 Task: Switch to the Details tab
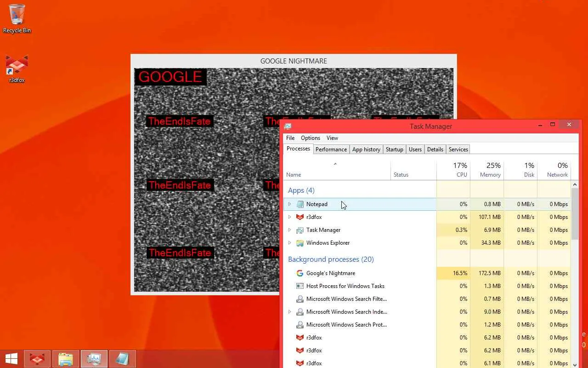(x=435, y=149)
